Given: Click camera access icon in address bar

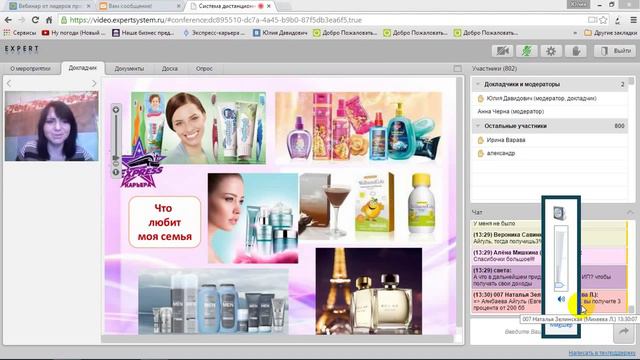Looking at the screenshot, I should (x=592, y=20).
